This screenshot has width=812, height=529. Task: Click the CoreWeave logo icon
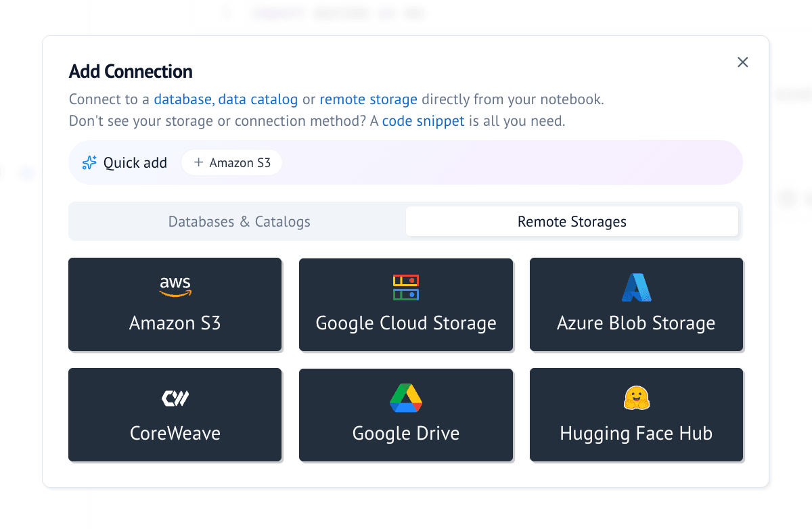pyautogui.click(x=175, y=398)
